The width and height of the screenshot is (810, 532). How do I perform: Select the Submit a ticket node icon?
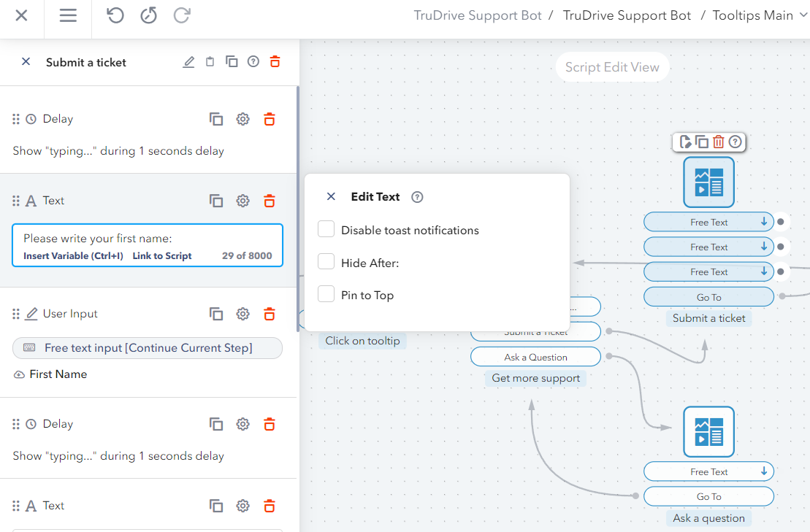point(708,182)
